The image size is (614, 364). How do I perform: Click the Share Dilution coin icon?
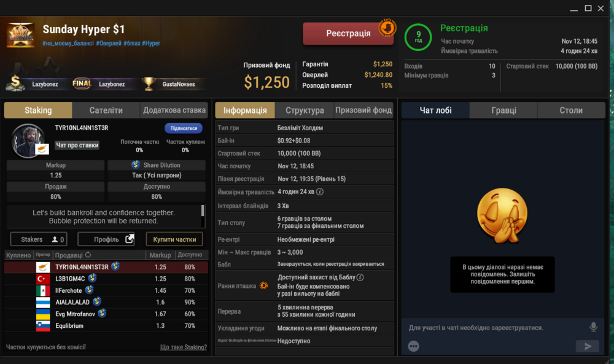[136, 165]
